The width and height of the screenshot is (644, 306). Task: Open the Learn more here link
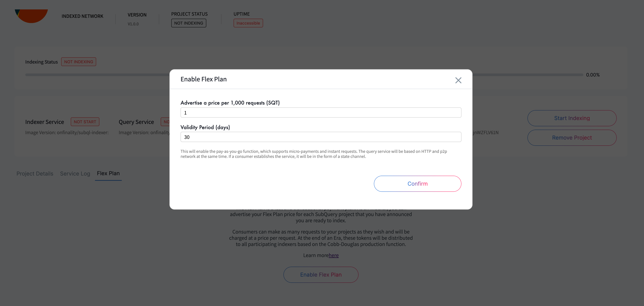click(333, 255)
